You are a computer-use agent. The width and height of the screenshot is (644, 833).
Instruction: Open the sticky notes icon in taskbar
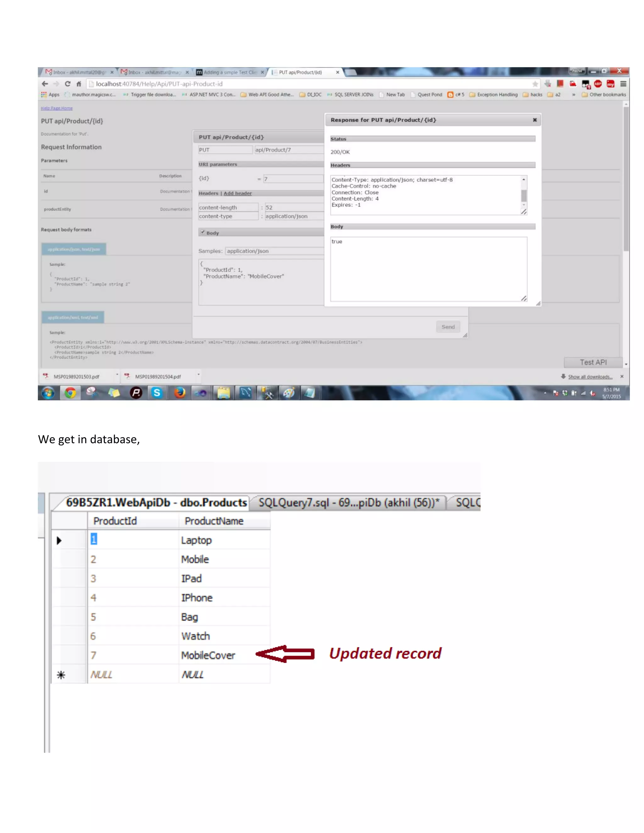(x=114, y=393)
